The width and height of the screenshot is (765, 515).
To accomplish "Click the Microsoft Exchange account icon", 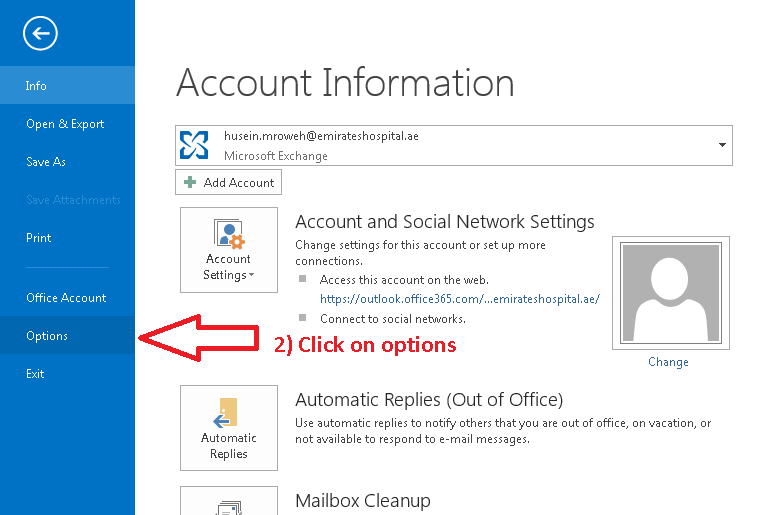I will 194,145.
